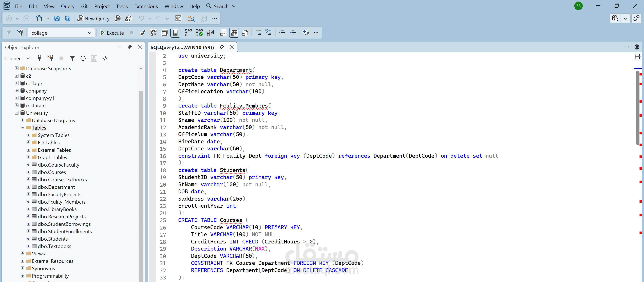Open the Tools menu

pos(122,6)
